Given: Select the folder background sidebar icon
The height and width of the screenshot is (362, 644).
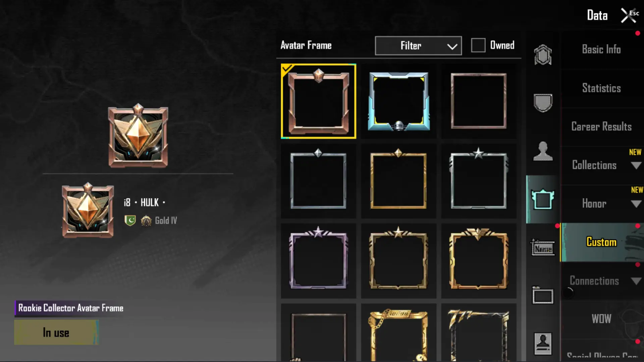Looking at the screenshot, I should tap(543, 296).
